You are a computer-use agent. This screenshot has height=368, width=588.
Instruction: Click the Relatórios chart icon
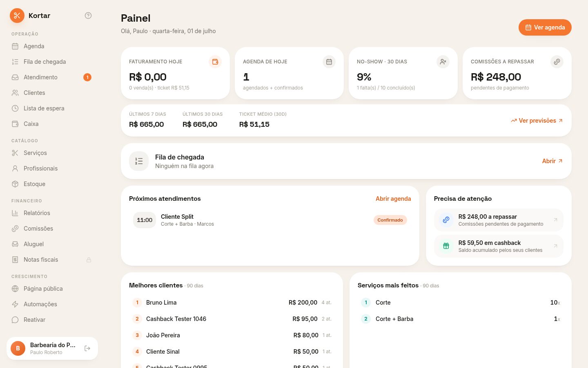coord(15,213)
